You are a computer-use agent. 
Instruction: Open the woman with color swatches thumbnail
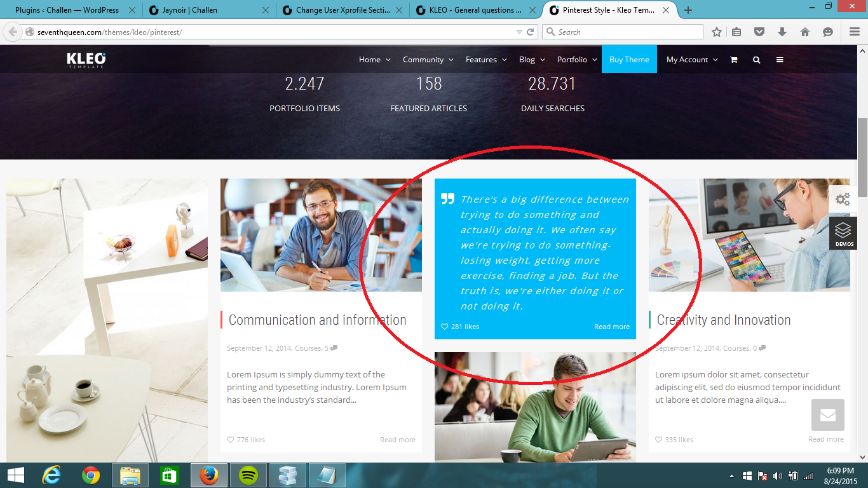point(749,235)
